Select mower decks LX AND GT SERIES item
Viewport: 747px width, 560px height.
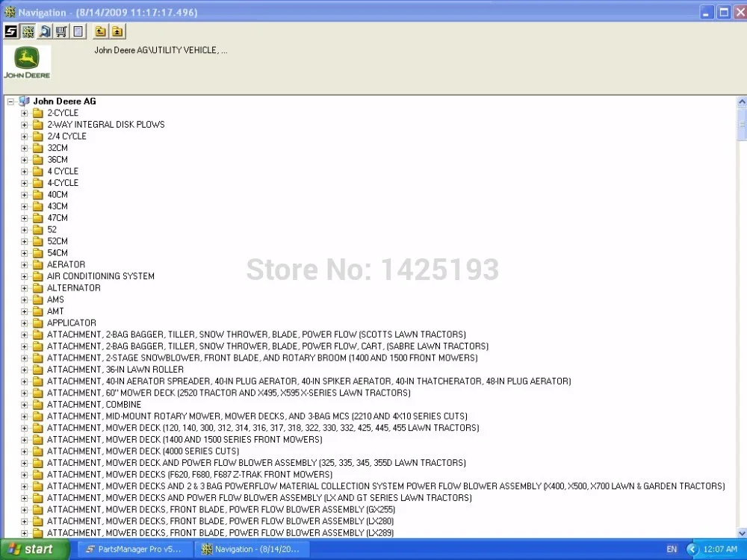(x=259, y=498)
